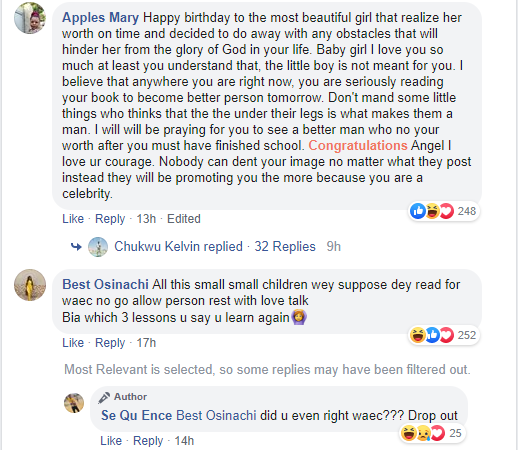Screen dimensions: 518x450
Task: Open the Apples Mary name link
Action: coord(100,17)
